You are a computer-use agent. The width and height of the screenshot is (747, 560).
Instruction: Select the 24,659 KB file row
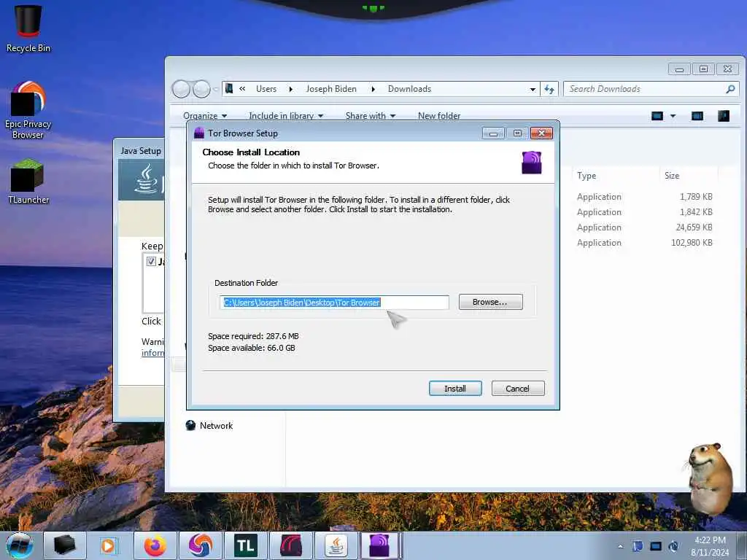pyautogui.click(x=644, y=227)
